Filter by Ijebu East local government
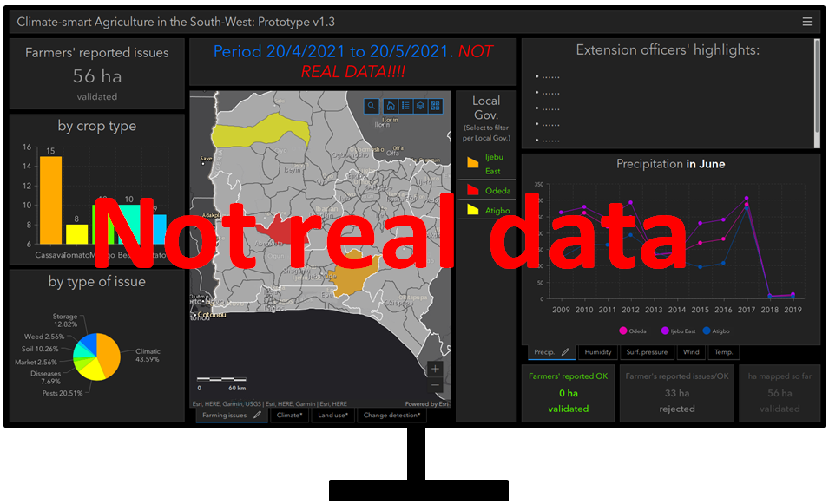 (485, 166)
